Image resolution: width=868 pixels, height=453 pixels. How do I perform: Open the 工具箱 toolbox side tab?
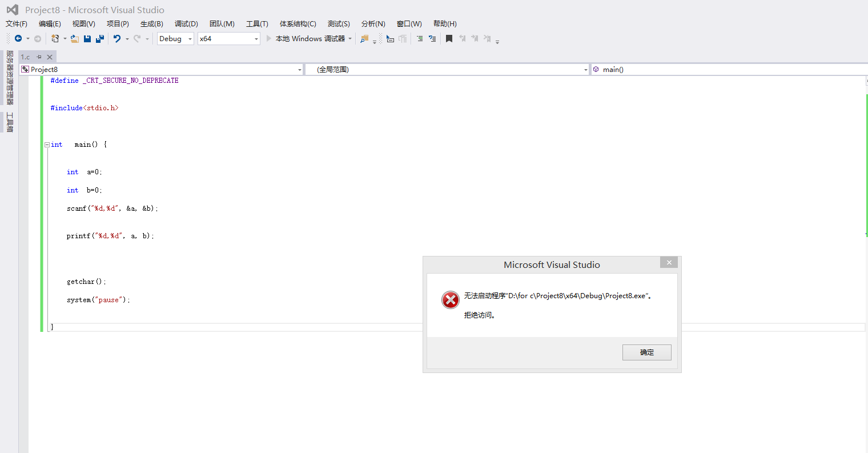[10, 122]
